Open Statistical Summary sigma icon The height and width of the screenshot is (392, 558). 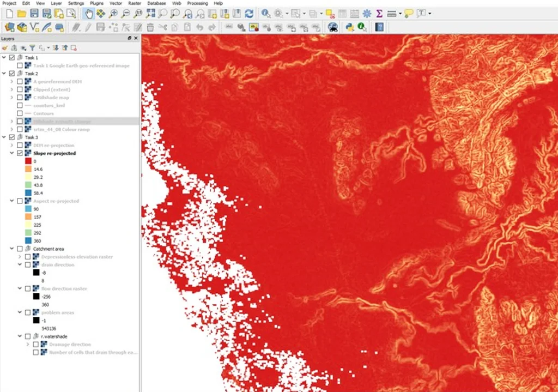point(379,14)
